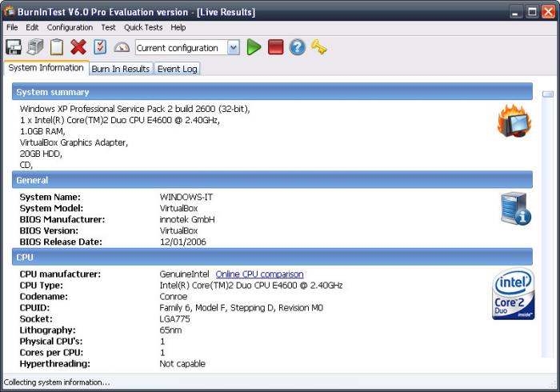
Task: Maximize the BurnInTest window
Action: 532,12
